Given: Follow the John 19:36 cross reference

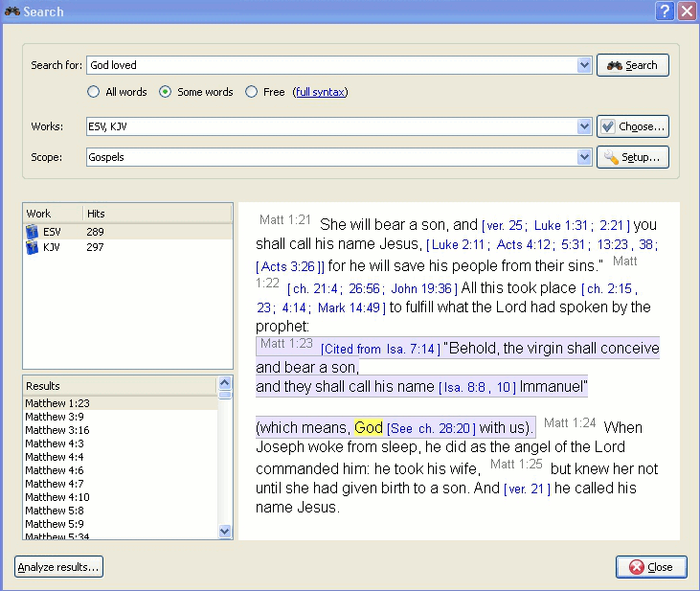Looking at the screenshot, I should pyautogui.click(x=420, y=288).
